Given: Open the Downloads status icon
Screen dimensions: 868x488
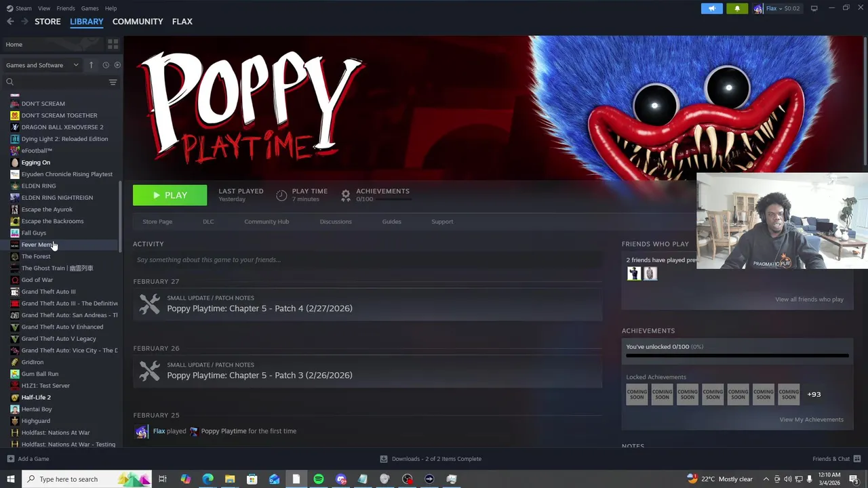Looking at the screenshot, I should point(384,459).
